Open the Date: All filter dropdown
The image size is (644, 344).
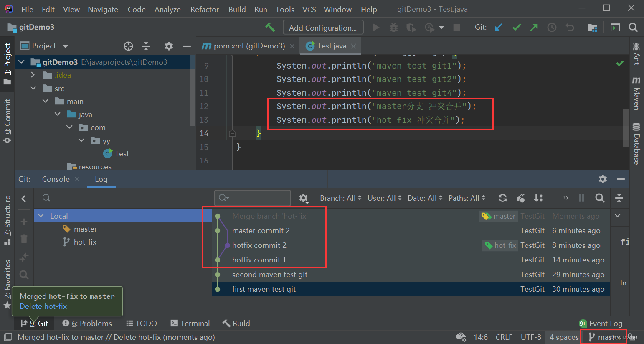(425, 198)
